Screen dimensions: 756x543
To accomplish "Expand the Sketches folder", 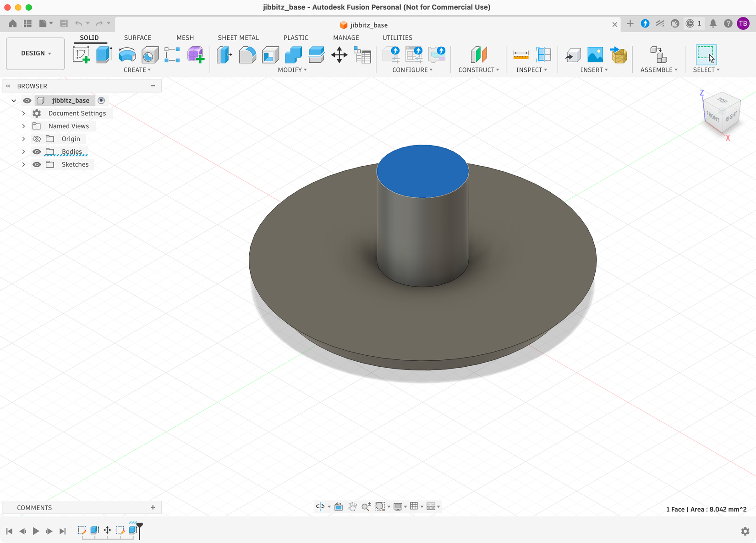I will [23, 165].
